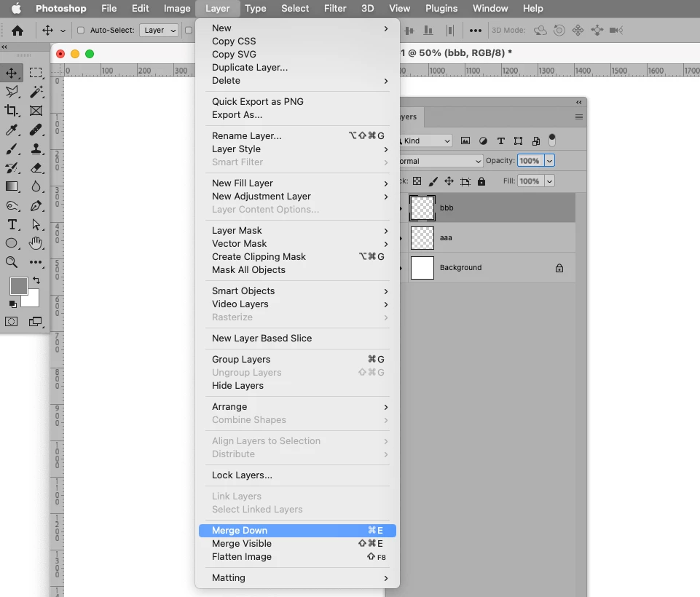Click the background color swatch
Image resolution: width=700 pixels, height=597 pixels.
(31, 299)
